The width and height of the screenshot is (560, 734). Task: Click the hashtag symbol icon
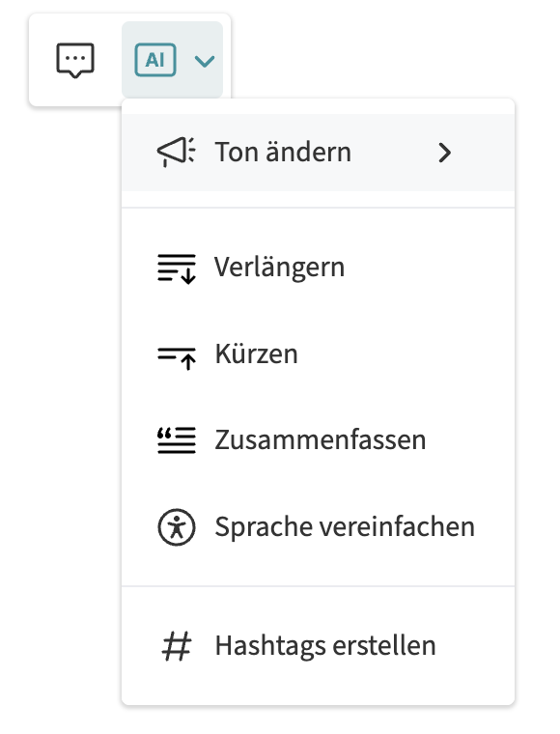click(177, 646)
